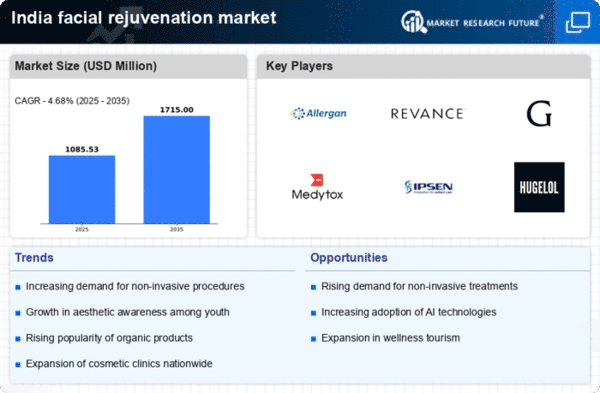Click the Opportunities heading

click(x=349, y=258)
